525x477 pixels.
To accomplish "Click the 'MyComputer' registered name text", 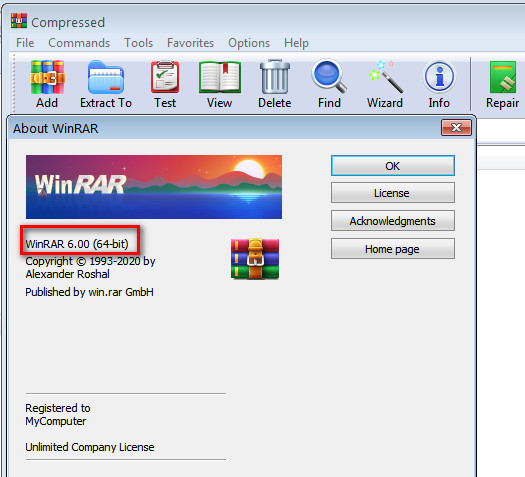I will tap(56, 421).
